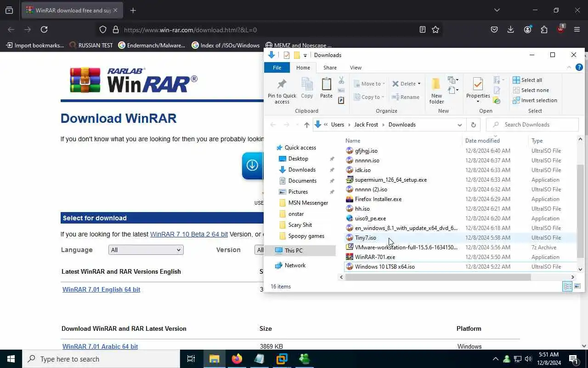This screenshot has width=588, height=368.
Task: Open Firefox tab overview icon at top-left
Action: (9, 10)
